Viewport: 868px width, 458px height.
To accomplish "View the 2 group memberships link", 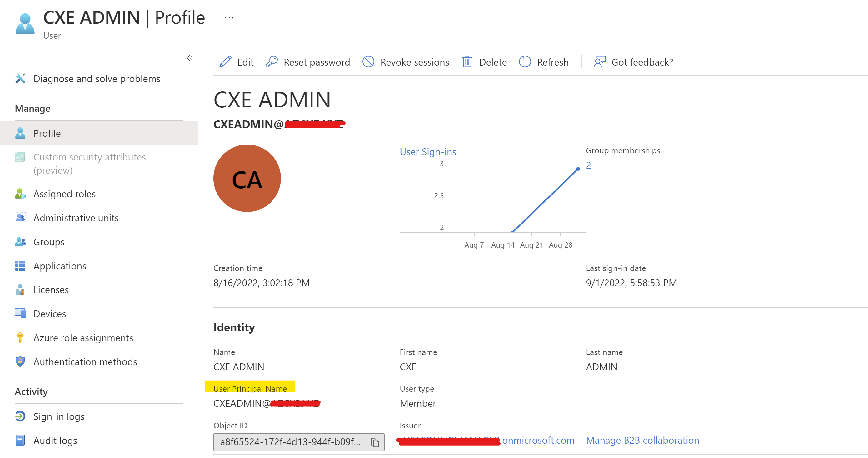I will (x=588, y=165).
